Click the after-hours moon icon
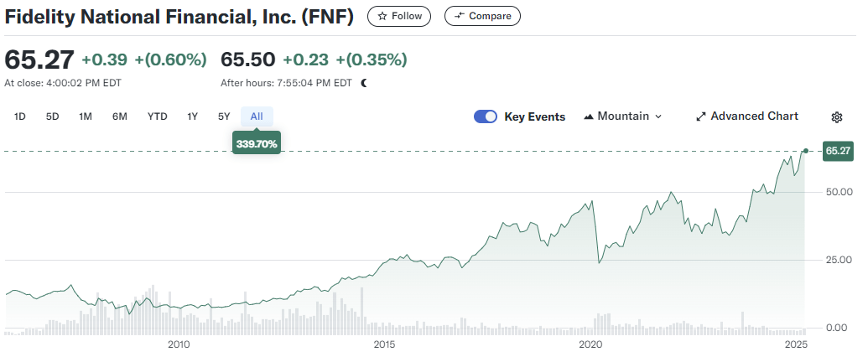The width and height of the screenshot is (868, 357). pyautogui.click(x=364, y=83)
